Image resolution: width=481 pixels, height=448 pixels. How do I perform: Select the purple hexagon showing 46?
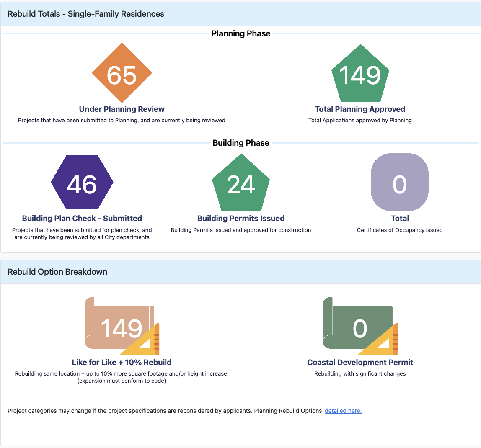click(x=82, y=183)
